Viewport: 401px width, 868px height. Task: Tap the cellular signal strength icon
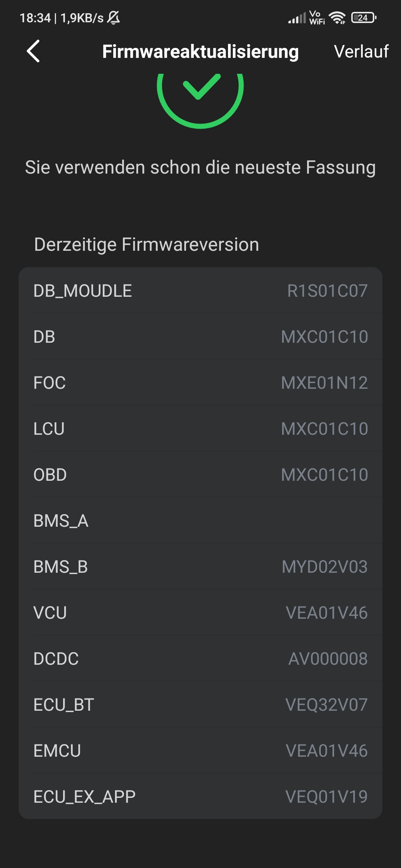tap(297, 17)
